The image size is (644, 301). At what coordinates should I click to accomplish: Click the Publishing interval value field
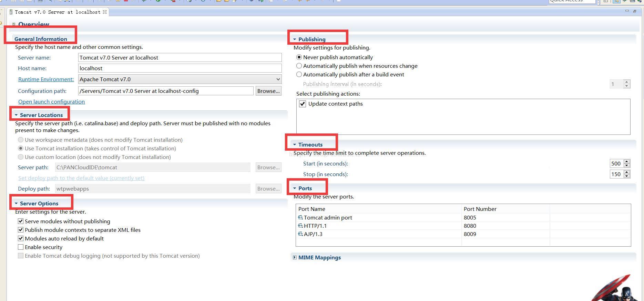616,84
